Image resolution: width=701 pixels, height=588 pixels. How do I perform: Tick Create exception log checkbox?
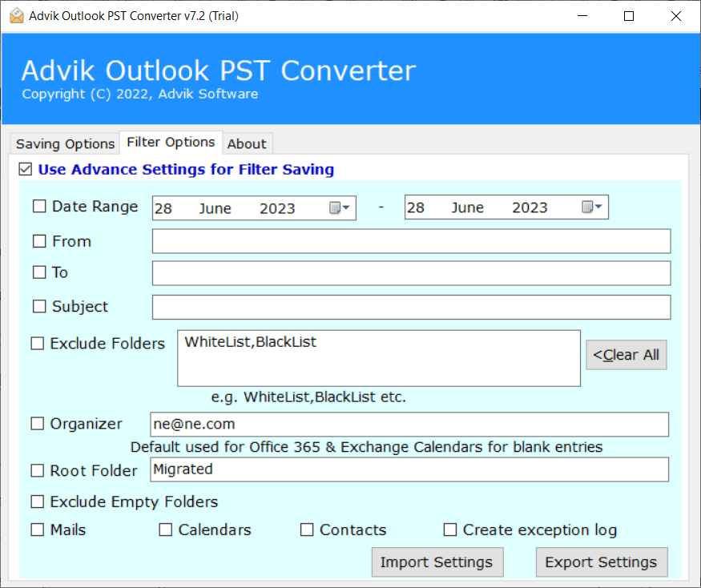pyautogui.click(x=449, y=530)
